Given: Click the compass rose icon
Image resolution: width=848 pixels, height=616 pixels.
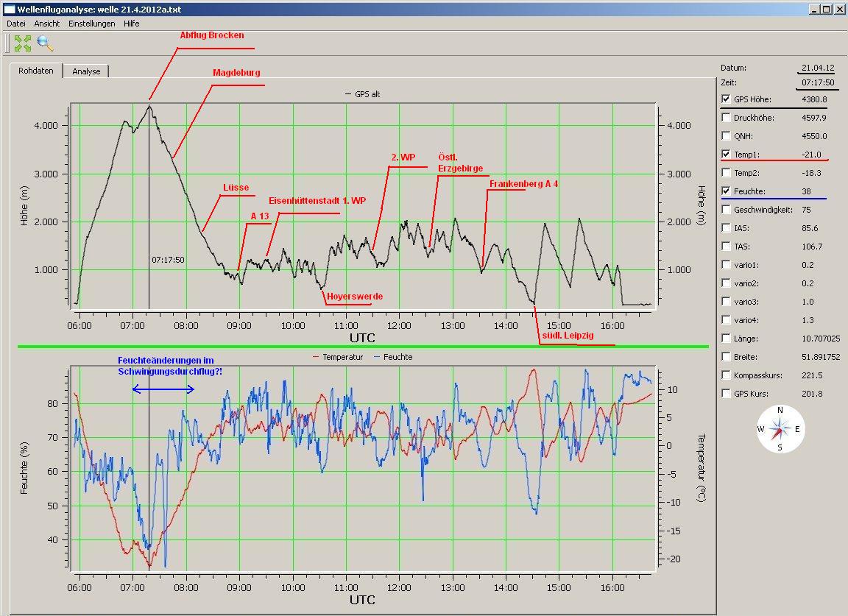Looking at the screenshot, I should (780, 429).
